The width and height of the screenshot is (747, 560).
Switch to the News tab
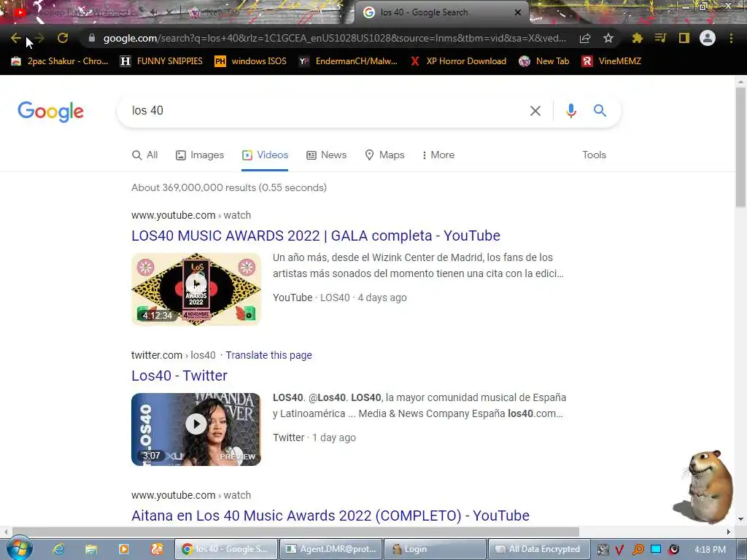tap(326, 155)
